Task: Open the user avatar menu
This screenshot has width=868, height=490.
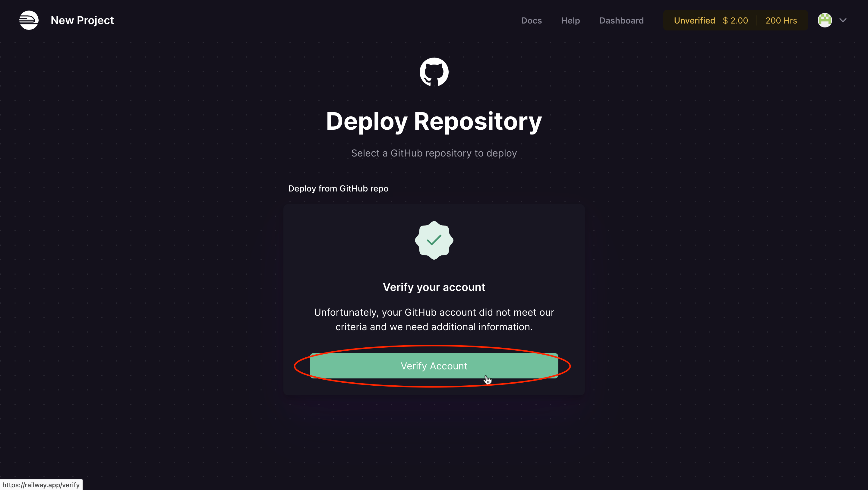Action: point(825,20)
